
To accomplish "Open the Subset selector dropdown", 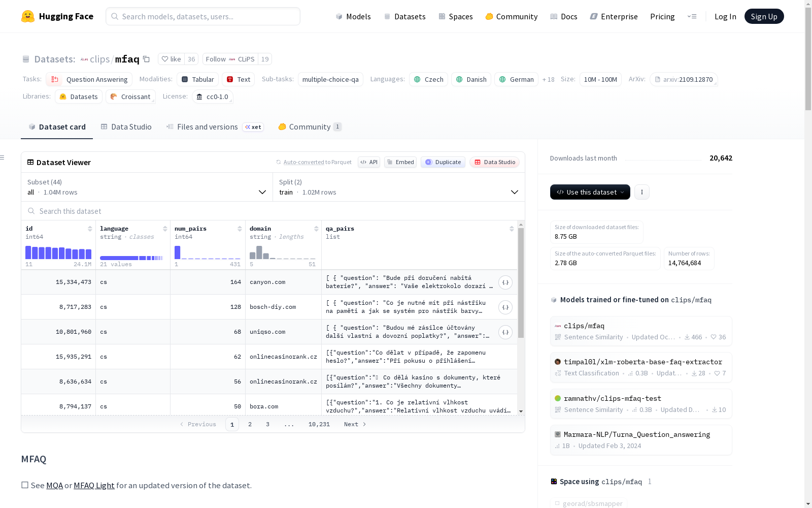I will coord(147,187).
